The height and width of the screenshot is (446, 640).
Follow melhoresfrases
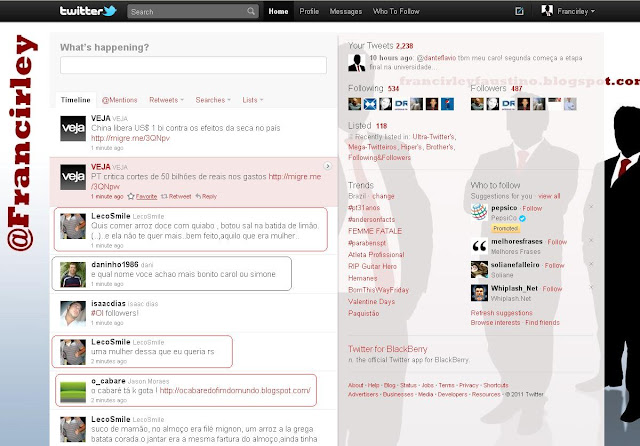tap(557, 242)
